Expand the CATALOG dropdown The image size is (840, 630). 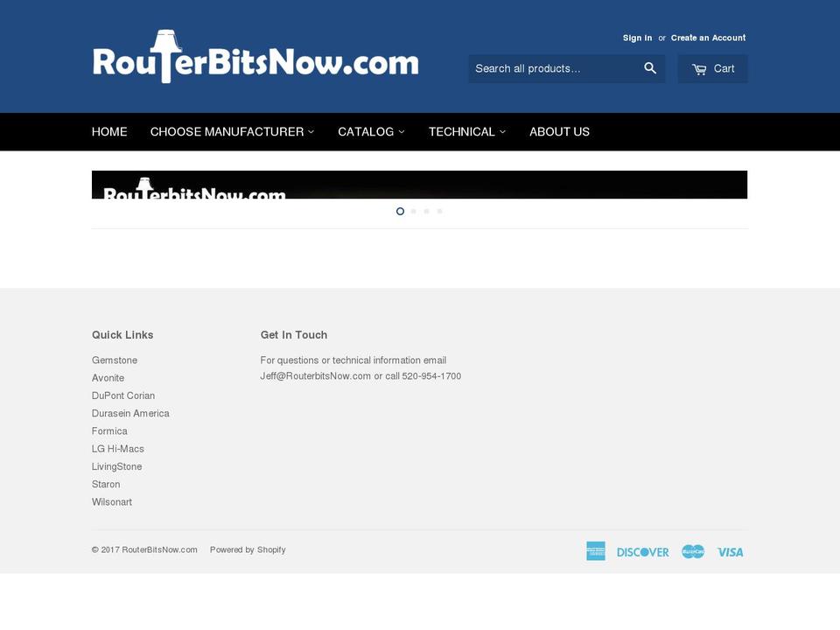click(x=372, y=131)
